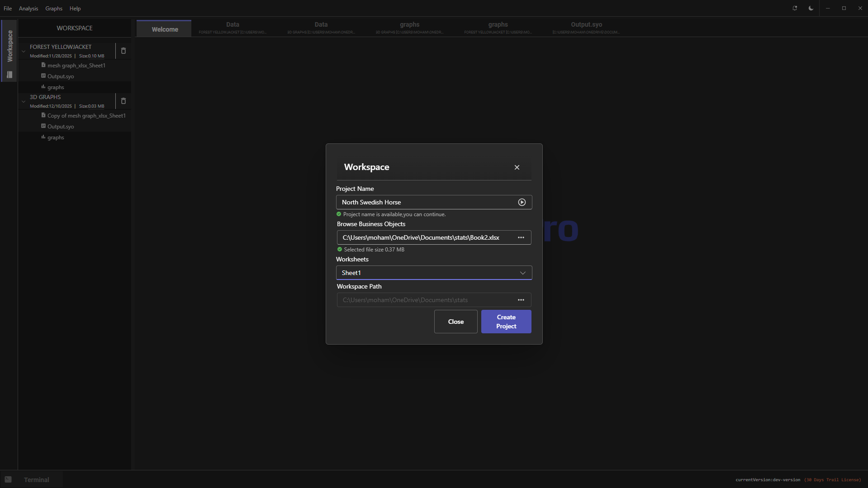Open mesh graph_xlsx_Sheet1 in workspace tree
Viewport: 868px width, 488px height.
76,66
